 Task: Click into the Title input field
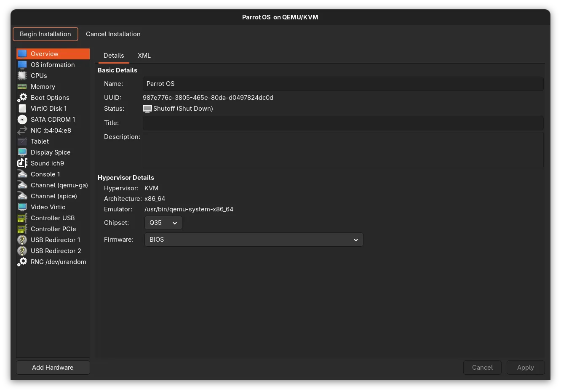(x=343, y=123)
